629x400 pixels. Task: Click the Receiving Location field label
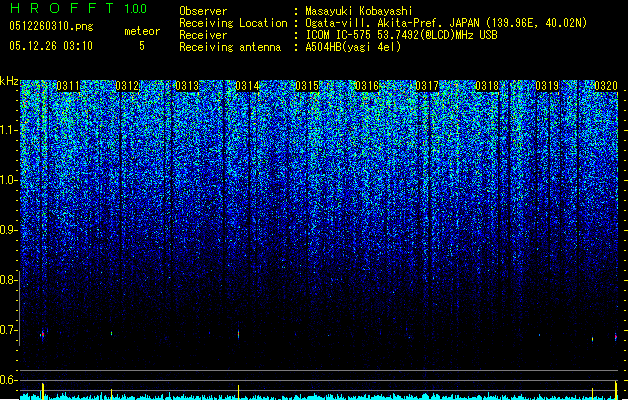click(x=233, y=23)
